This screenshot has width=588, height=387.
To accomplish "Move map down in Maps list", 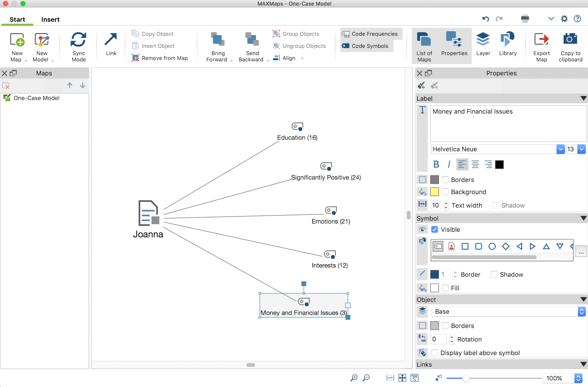I will pos(83,85).
